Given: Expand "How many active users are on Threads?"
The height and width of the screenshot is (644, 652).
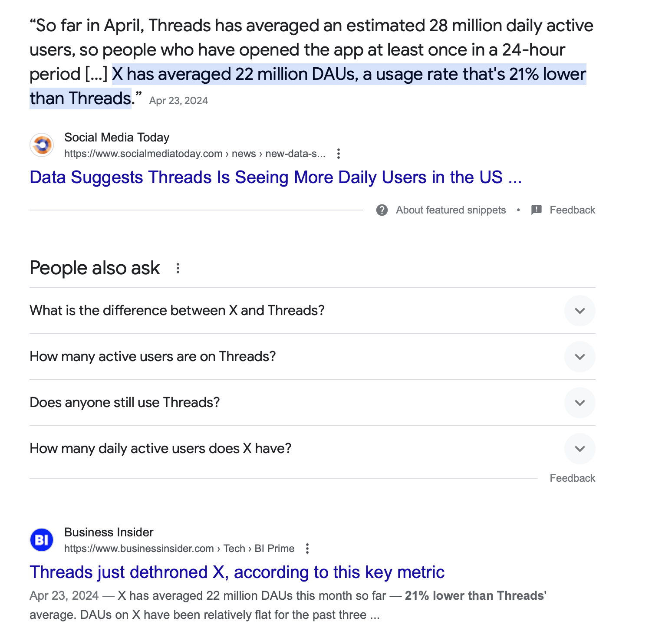Looking at the screenshot, I should click(580, 357).
